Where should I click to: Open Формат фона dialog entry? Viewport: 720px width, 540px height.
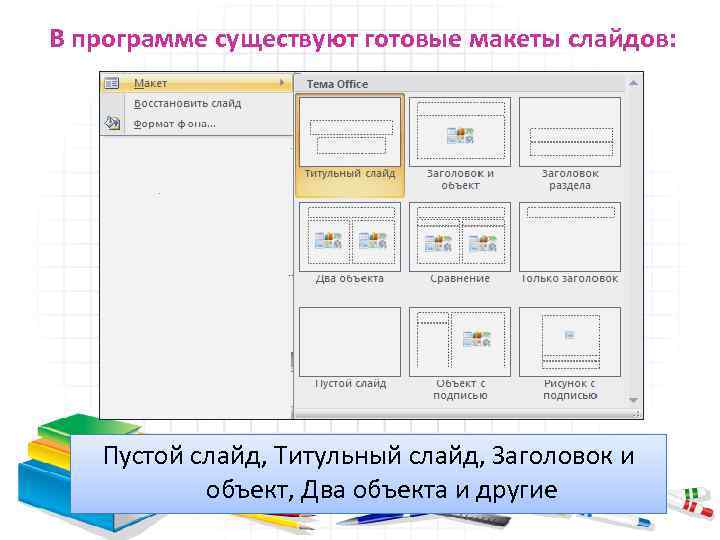pos(174,124)
